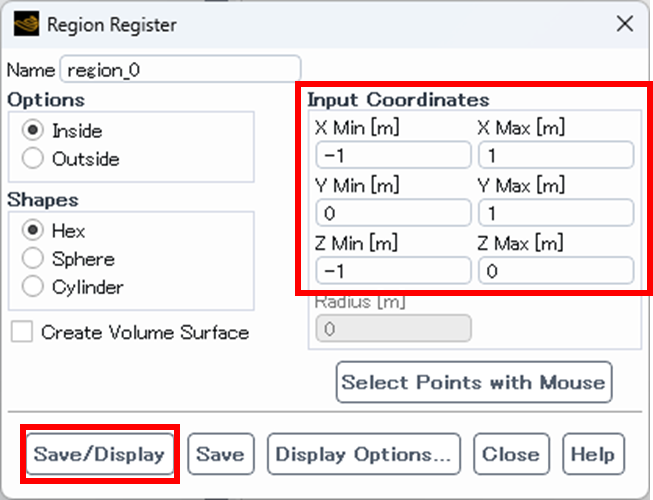
Task: Choose the Hex shape
Action: point(32,230)
